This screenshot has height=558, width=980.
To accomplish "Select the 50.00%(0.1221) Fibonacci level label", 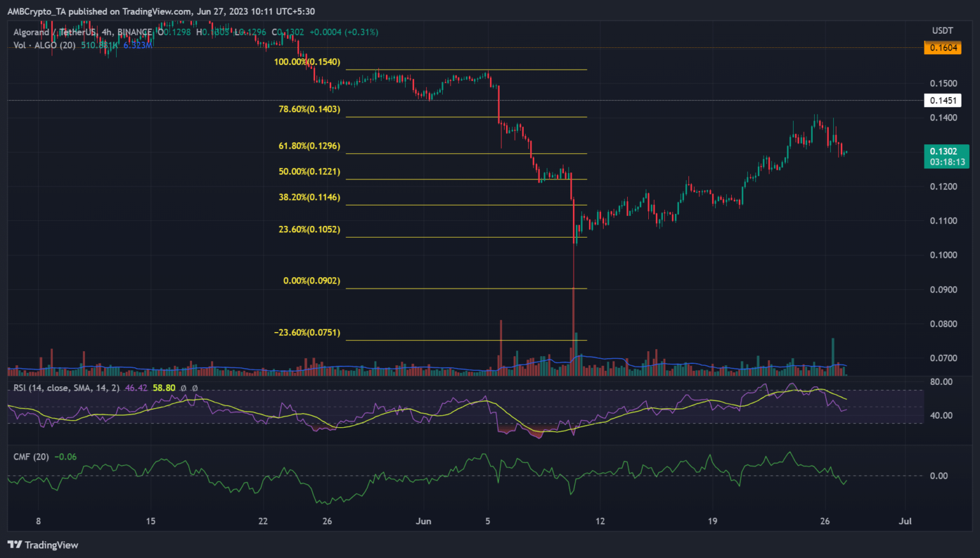I will pyautogui.click(x=309, y=172).
